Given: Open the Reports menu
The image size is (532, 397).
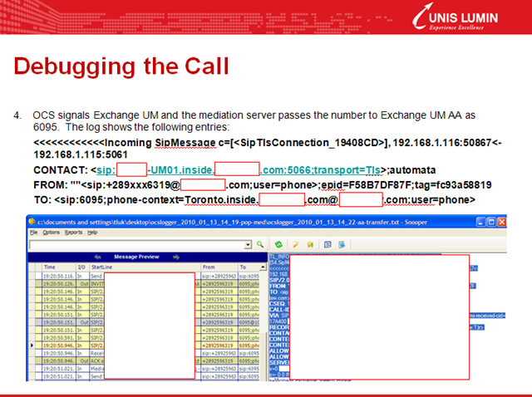Looking at the screenshot, I should (x=73, y=233).
